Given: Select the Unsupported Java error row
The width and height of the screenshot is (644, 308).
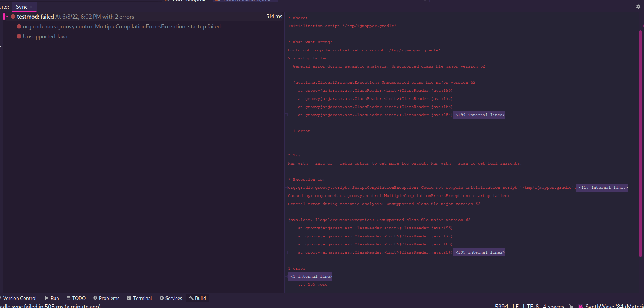Looking at the screenshot, I should pos(45,36).
